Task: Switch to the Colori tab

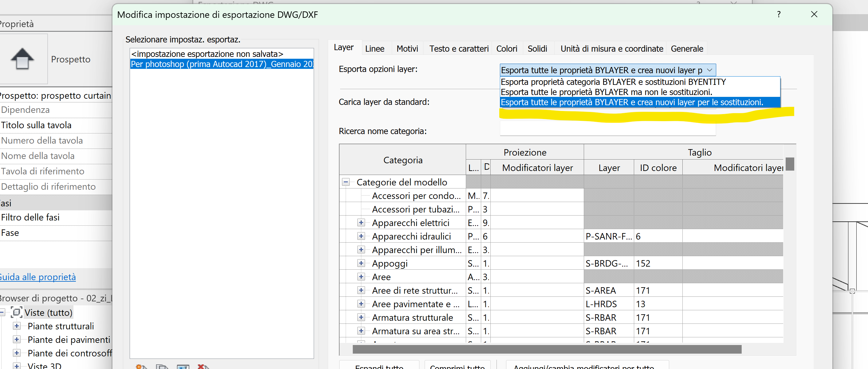Action: (507, 49)
